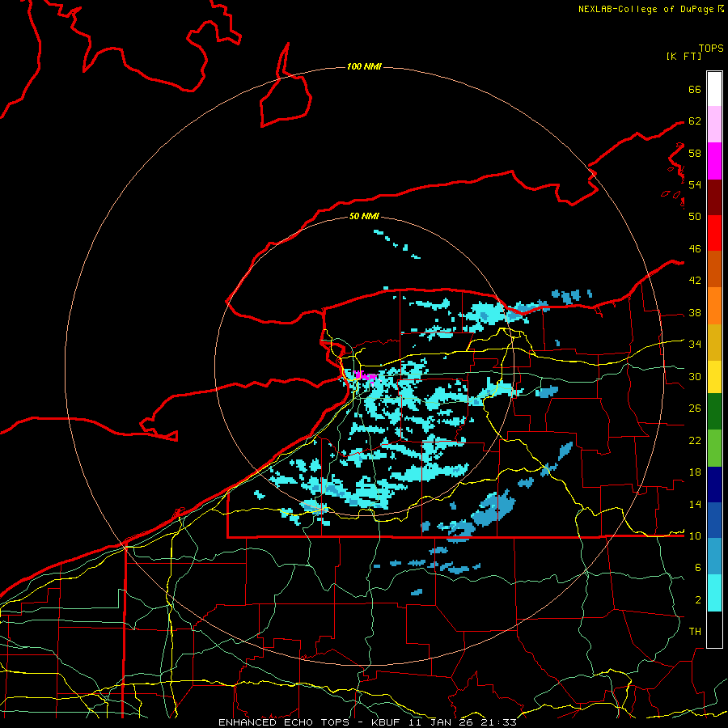728x728 pixels.
Task: Click the 46 legend scale label
Action: pyautogui.click(x=695, y=249)
